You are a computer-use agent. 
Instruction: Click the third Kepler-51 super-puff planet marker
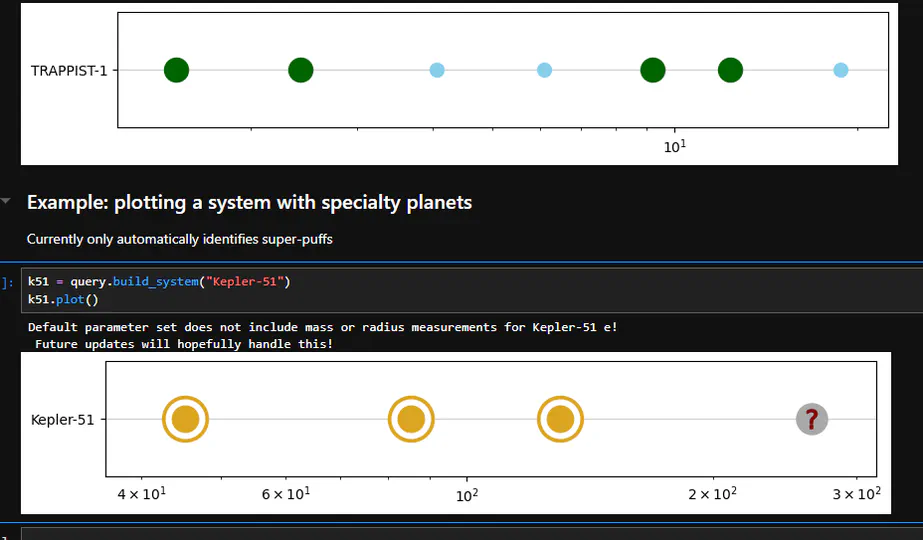560,419
